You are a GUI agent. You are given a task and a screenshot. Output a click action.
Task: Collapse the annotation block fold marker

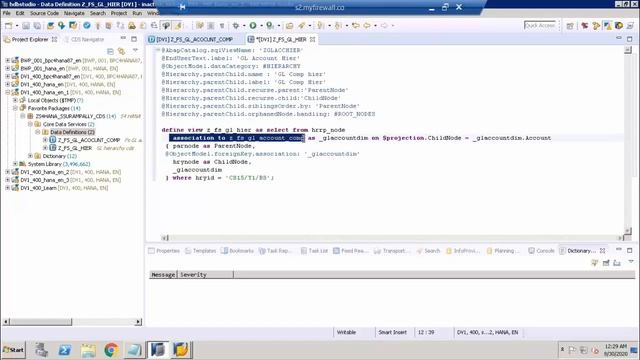[x=158, y=50]
